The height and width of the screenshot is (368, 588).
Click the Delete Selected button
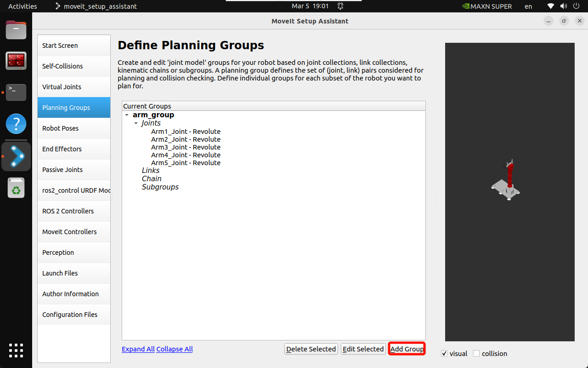click(x=311, y=349)
